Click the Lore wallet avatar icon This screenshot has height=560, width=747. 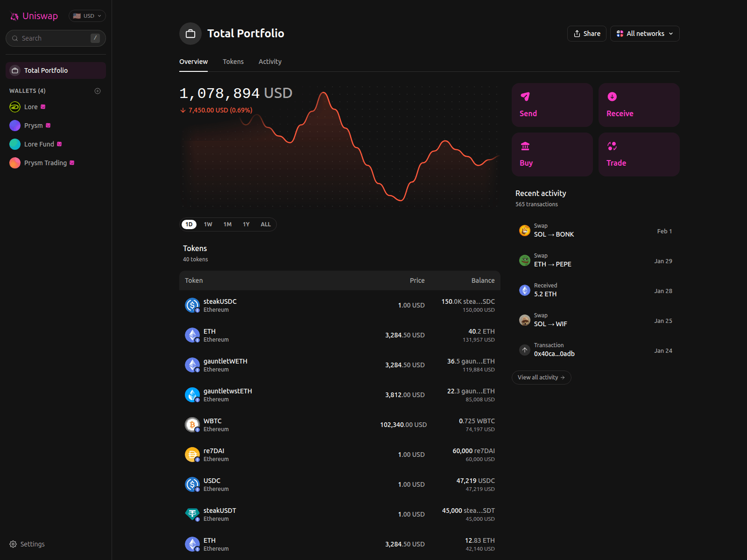click(x=15, y=107)
